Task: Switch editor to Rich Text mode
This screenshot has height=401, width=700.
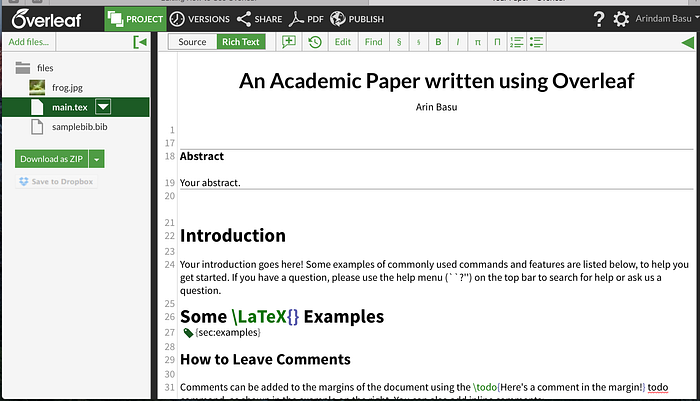Action: click(241, 42)
